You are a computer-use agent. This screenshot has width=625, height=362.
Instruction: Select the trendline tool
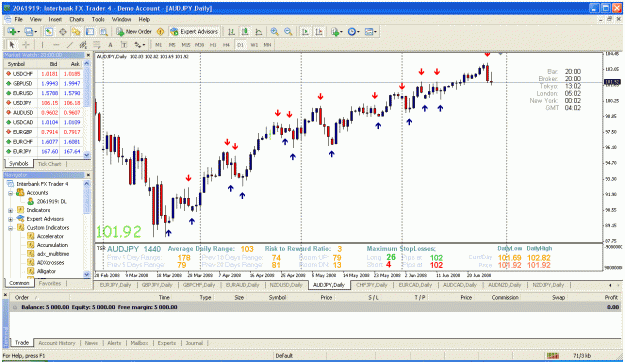pyautogui.click(x=70, y=45)
